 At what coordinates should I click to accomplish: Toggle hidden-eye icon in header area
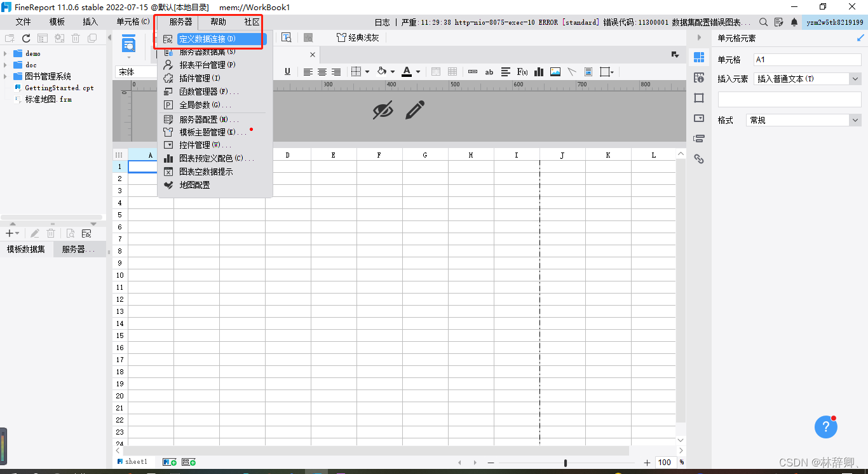(x=383, y=111)
